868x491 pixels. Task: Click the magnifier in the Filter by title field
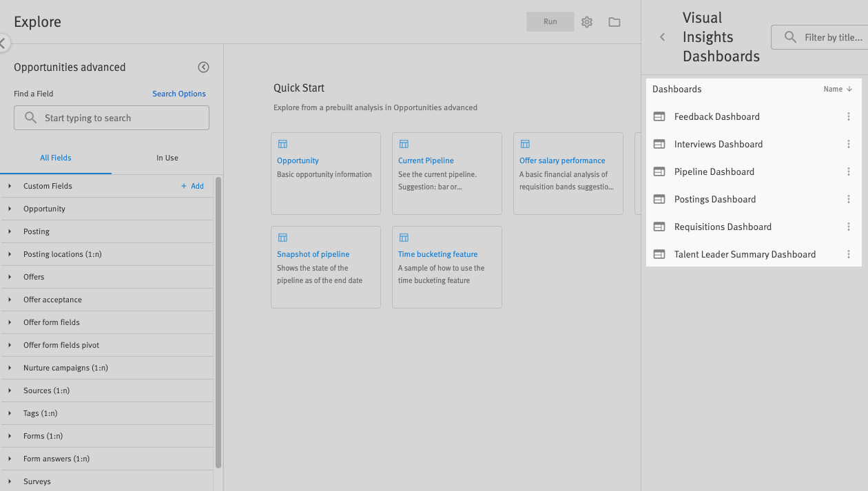(791, 37)
